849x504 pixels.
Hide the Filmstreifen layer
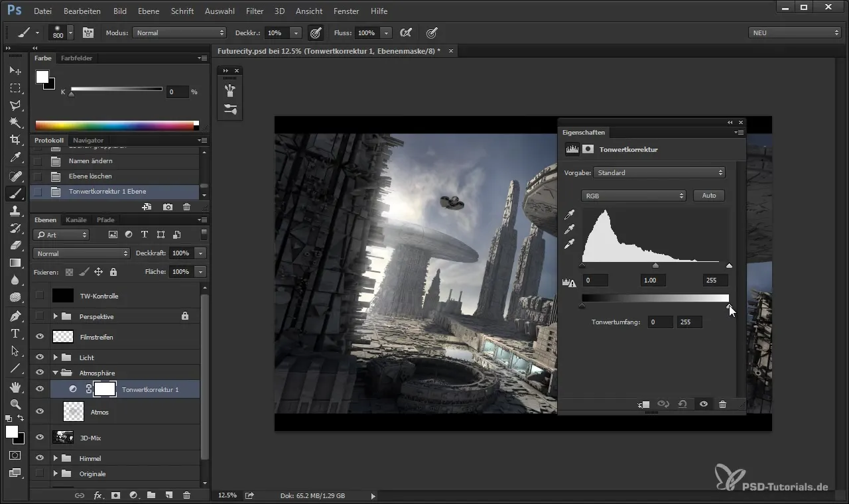pyautogui.click(x=40, y=337)
